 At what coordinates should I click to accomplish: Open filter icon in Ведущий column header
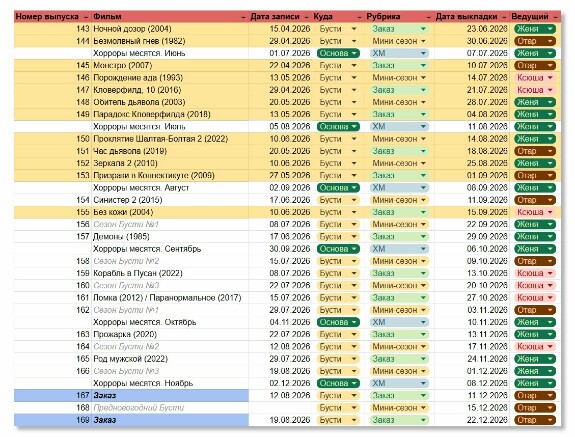555,17
